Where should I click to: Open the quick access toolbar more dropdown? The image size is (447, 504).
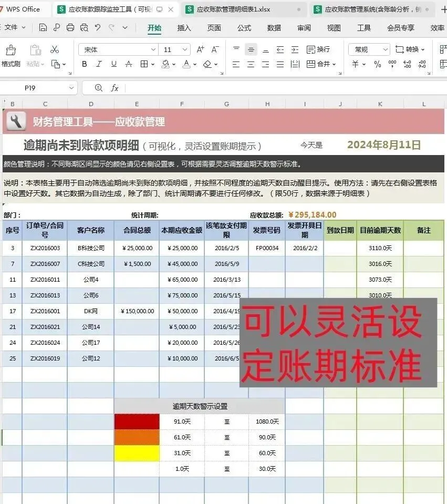[125, 28]
